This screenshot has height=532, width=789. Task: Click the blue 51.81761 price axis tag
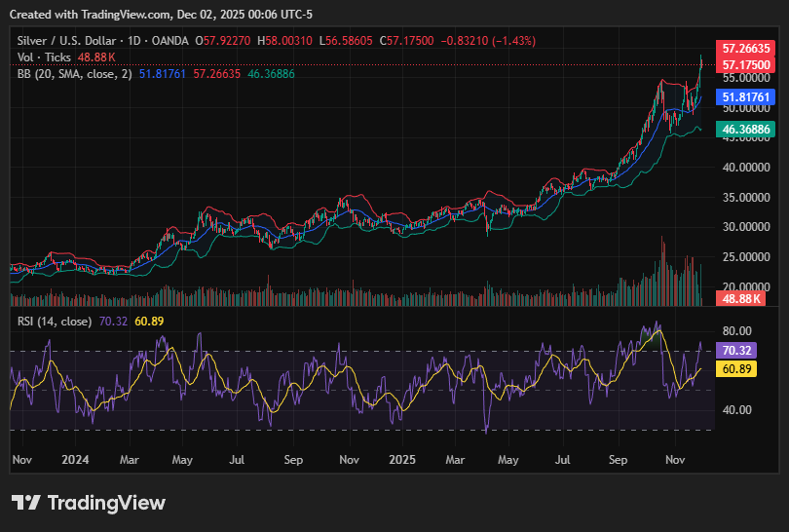744,97
